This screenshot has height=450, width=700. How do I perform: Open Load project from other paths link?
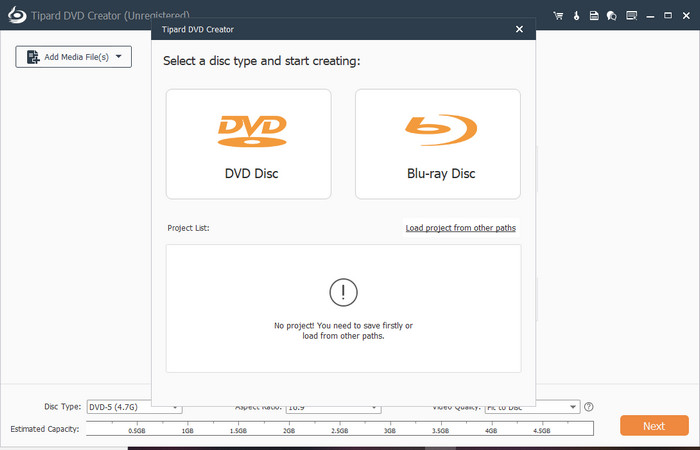point(461,228)
